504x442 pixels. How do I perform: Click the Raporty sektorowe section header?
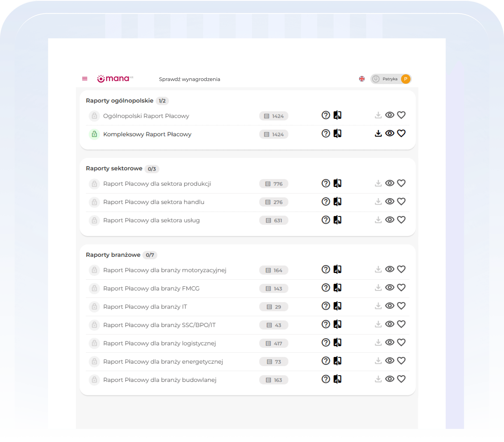[x=114, y=169]
